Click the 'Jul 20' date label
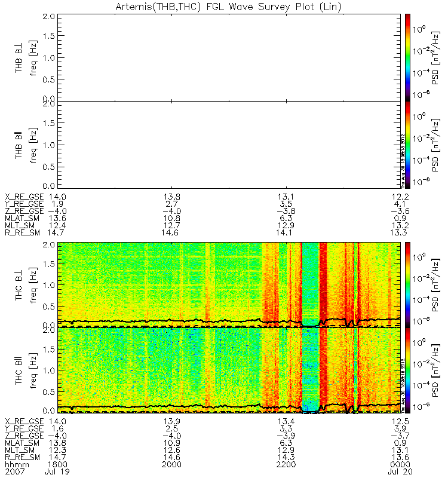 pyautogui.click(x=400, y=471)
